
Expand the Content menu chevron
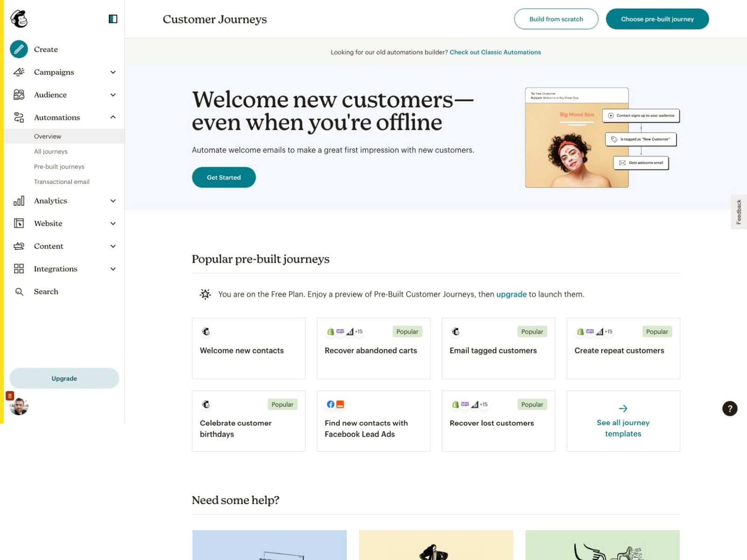point(113,246)
